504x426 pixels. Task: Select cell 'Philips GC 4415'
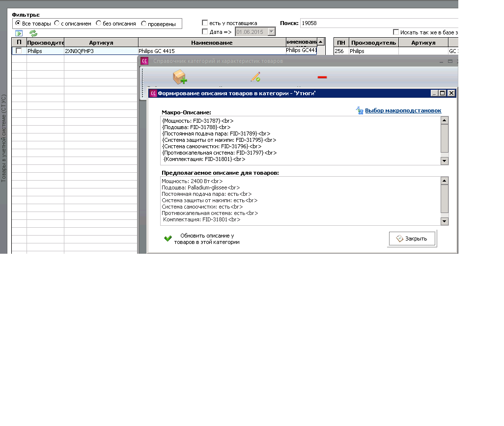tap(212, 51)
